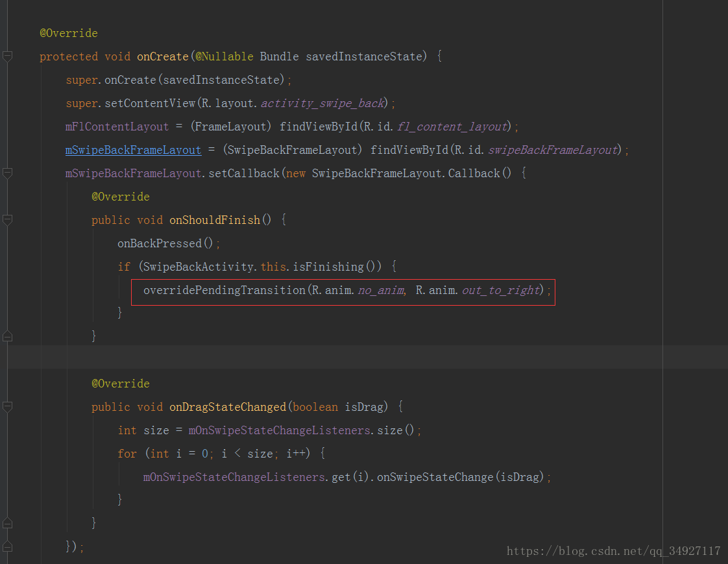Viewport: 728px width, 564px height.
Task: Click the fl_content_layout id reference
Action: (x=452, y=127)
